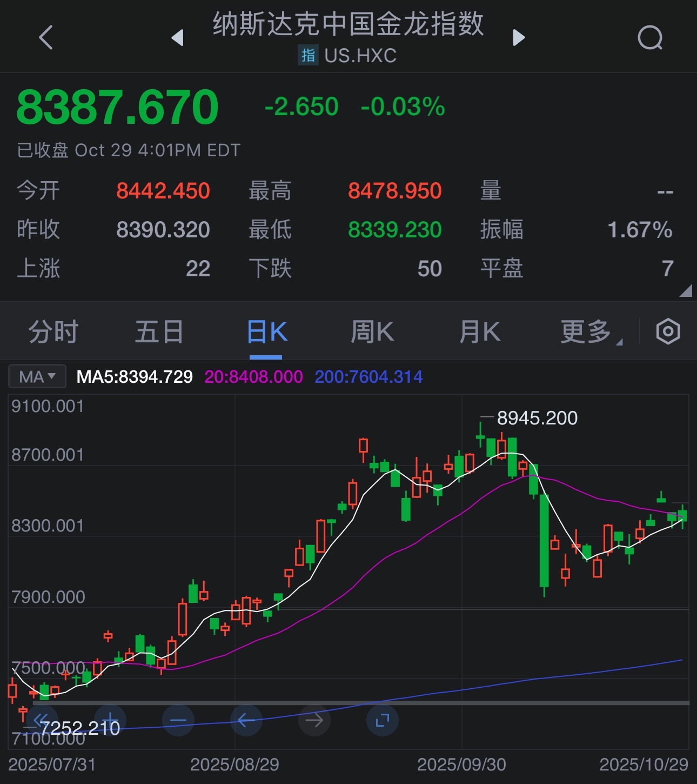Tap the chart low label 7252.210
This screenshot has width=697, height=784.
point(80,728)
